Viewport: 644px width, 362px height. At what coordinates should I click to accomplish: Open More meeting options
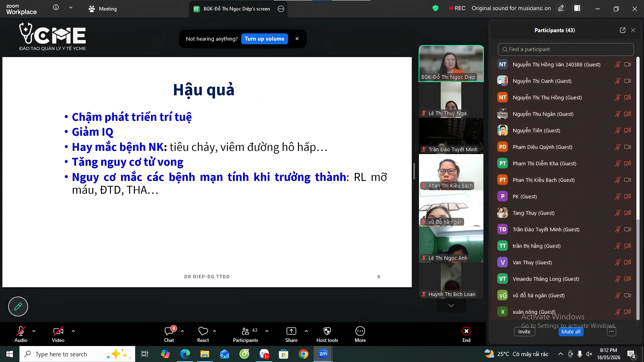(360, 334)
